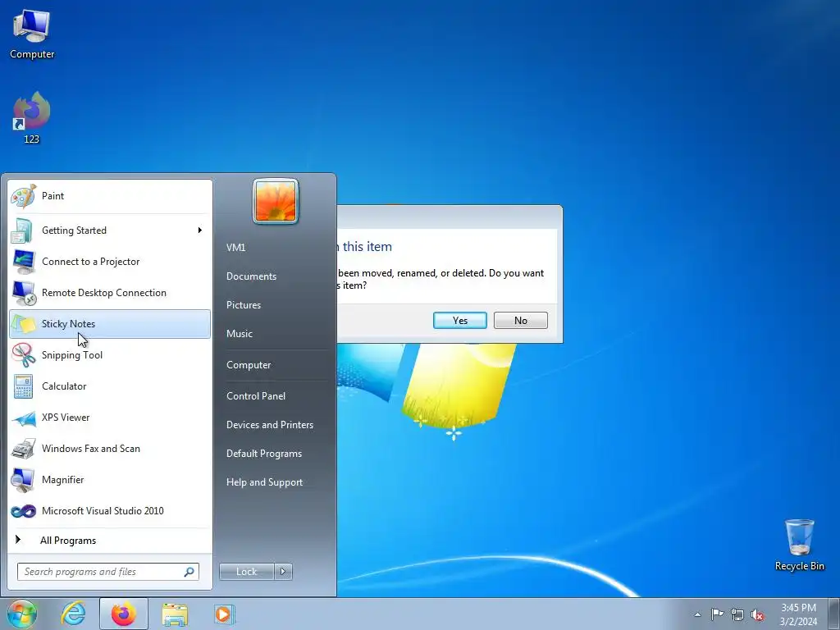Select the Recycle Bin on desktop

coord(799,545)
